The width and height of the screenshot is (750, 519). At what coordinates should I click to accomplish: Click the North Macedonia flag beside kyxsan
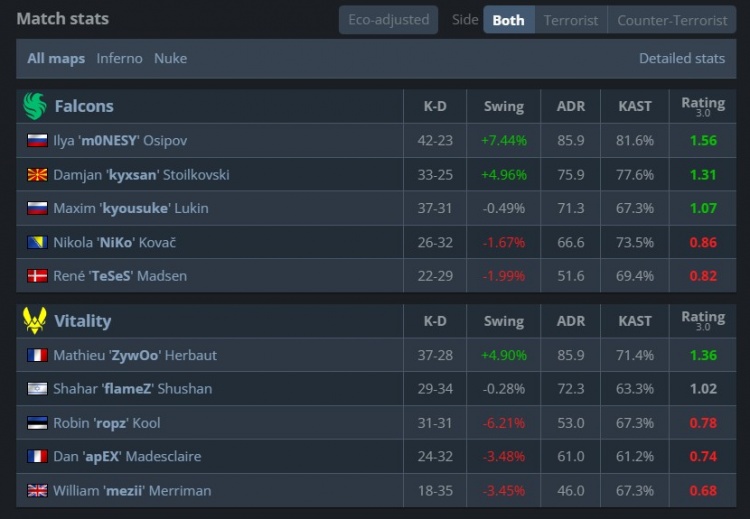(37, 175)
